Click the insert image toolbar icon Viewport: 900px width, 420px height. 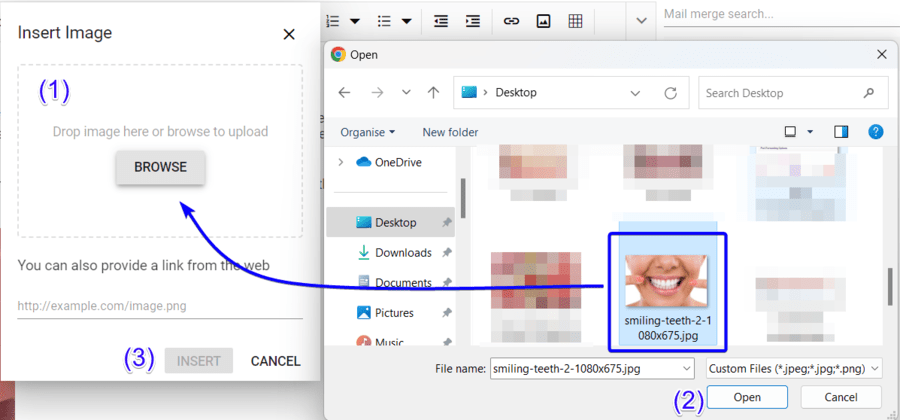(x=543, y=21)
